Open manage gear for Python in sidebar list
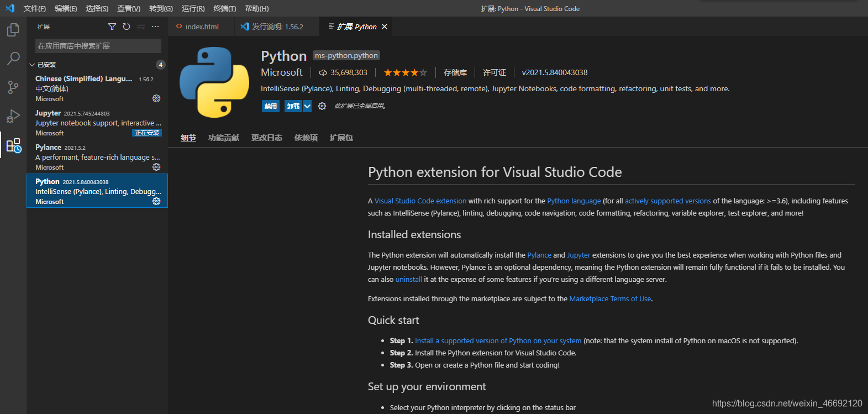 point(156,201)
